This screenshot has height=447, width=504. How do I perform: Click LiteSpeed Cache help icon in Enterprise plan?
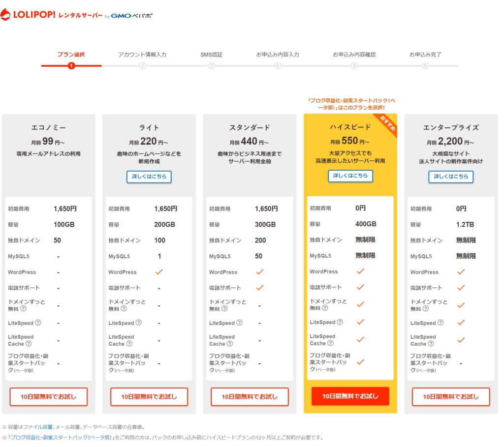point(431,344)
